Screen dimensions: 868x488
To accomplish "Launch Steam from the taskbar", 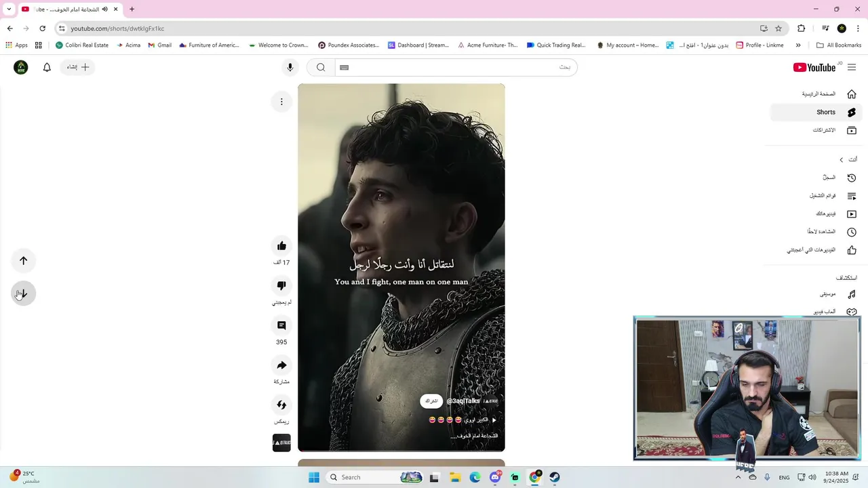I will coord(555,477).
